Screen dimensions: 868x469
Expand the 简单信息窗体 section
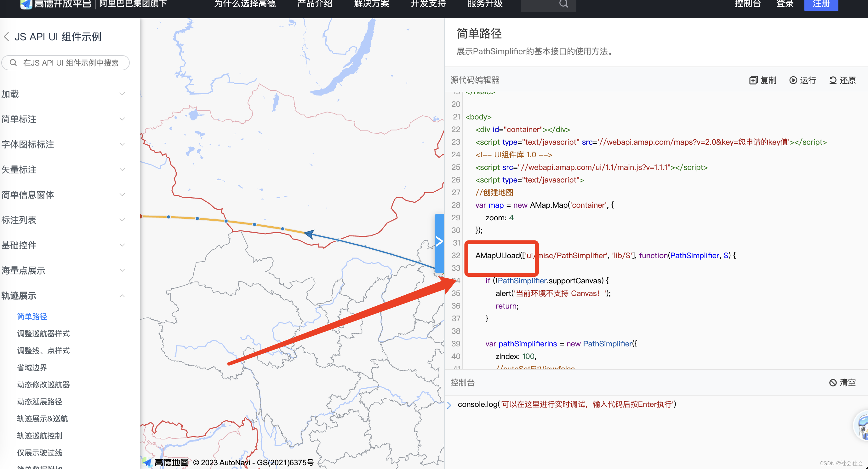63,194
